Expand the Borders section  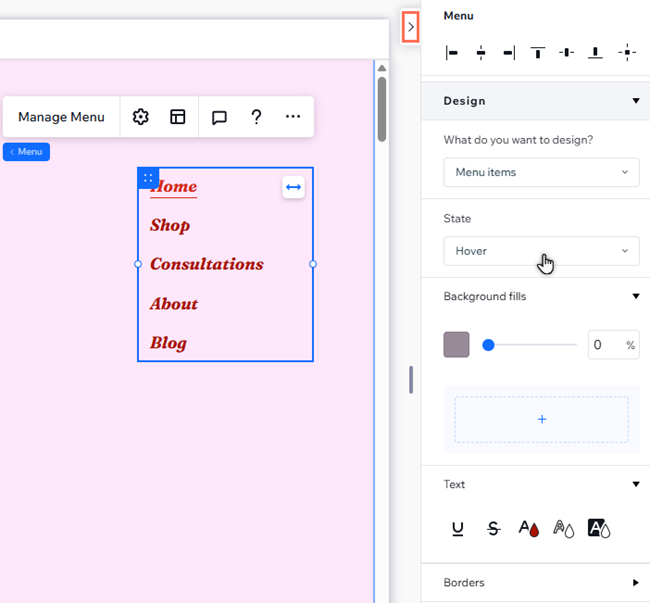click(x=636, y=583)
